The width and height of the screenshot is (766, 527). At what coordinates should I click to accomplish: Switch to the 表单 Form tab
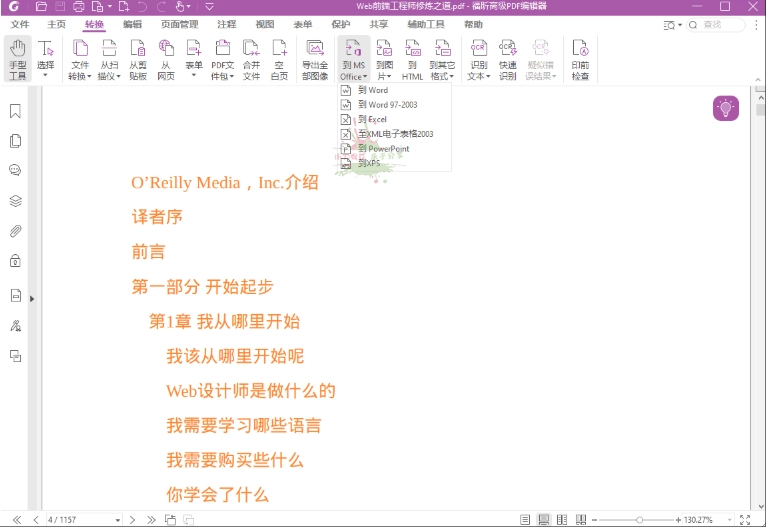pyautogui.click(x=303, y=24)
